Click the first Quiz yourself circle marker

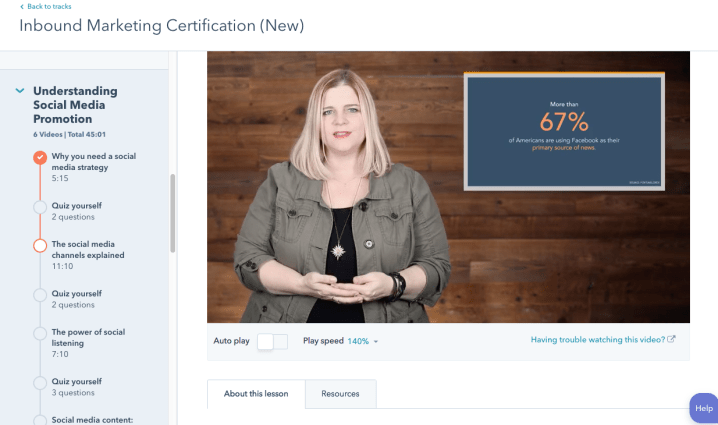pyautogui.click(x=40, y=207)
